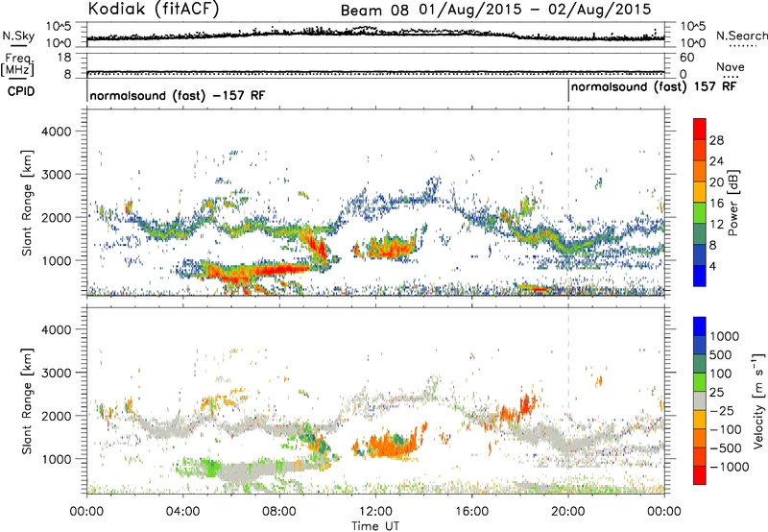
Task: Click the bright blue bottom power colorbar segment
Action: tap(700, 276)
